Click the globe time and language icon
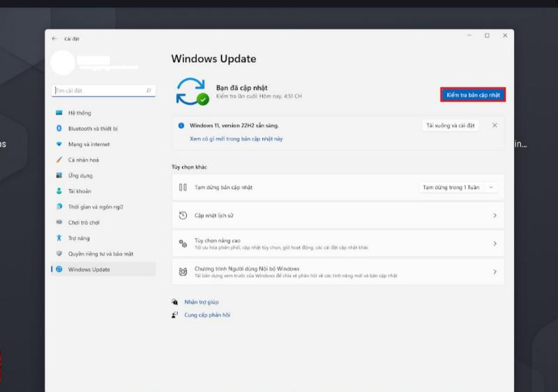 [59, 206]
